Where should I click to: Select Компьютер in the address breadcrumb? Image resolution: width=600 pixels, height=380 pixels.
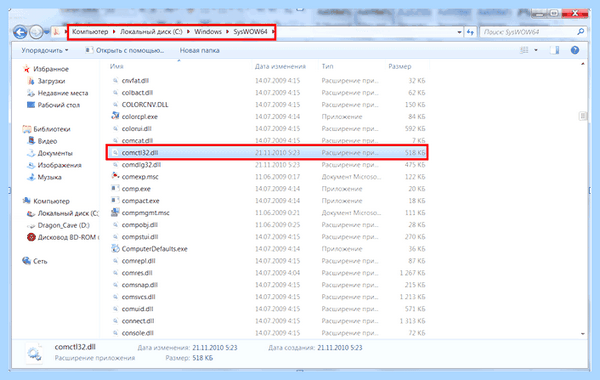(90, 32)
